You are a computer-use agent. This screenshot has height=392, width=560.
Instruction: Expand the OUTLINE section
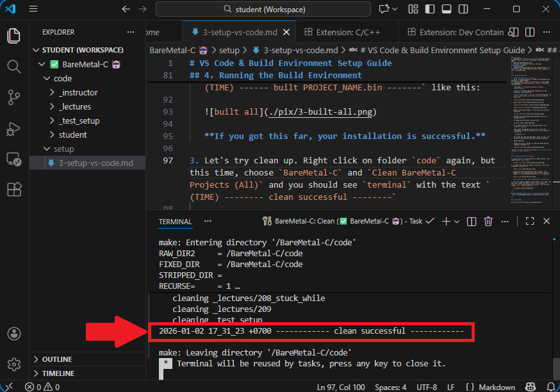click(x=57, y=359)
